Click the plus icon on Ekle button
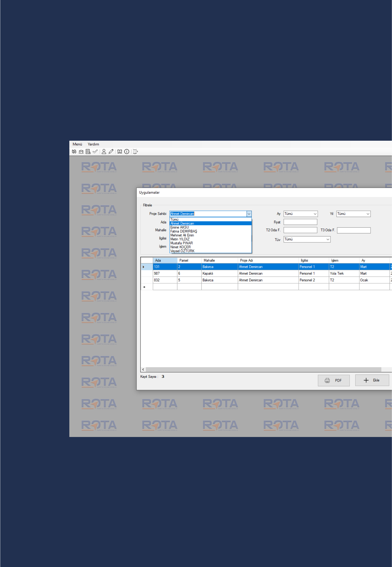392x567 pixels. (x=366, y=380)
